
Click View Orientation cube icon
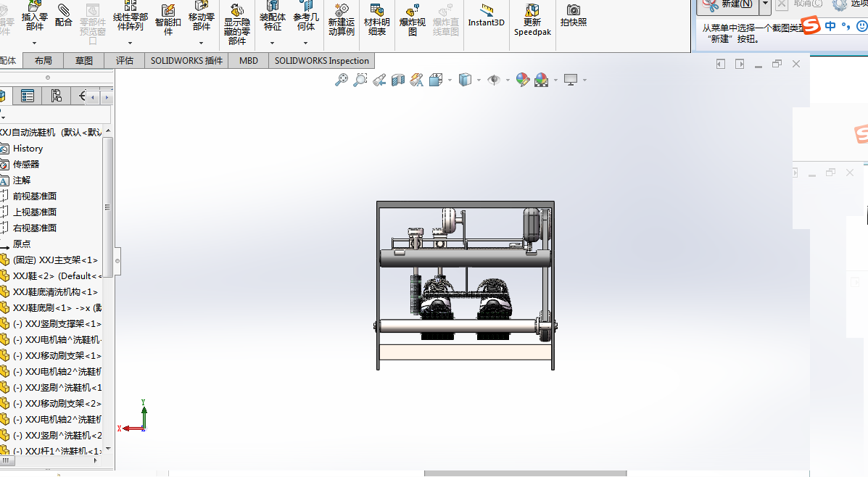click(x=436, y=80)
